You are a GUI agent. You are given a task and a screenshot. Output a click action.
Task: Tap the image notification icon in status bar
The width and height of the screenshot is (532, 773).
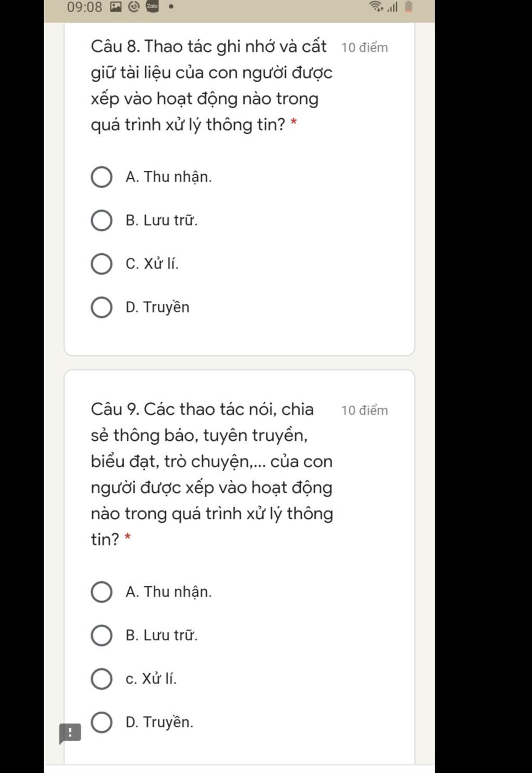(116, 7)
